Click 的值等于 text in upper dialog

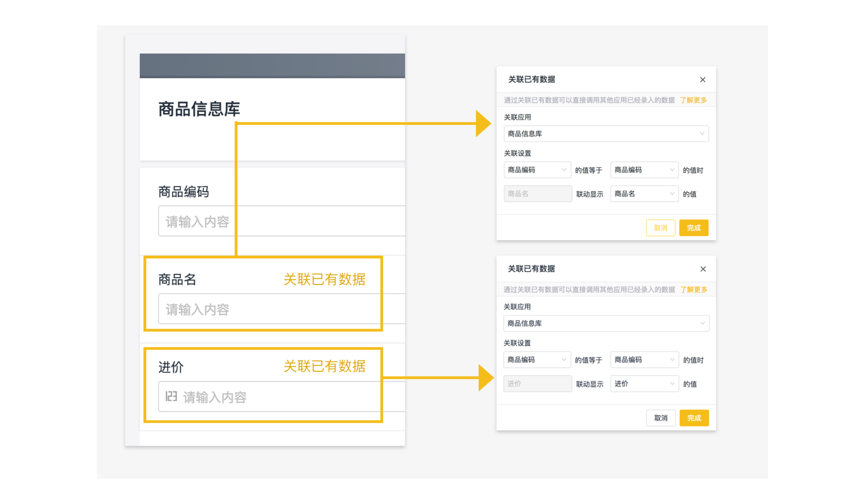588,170
